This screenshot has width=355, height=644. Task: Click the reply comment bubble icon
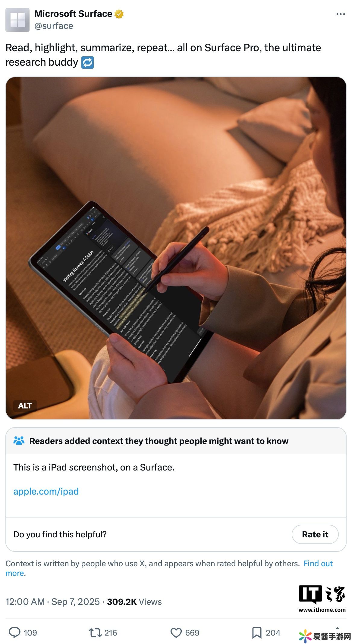coord(14,633)
